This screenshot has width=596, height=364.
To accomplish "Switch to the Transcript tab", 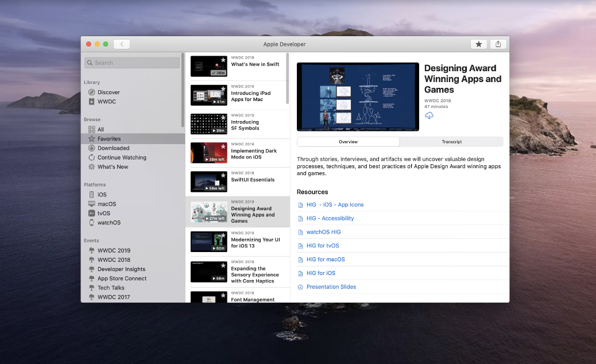I will pos(451,142).
